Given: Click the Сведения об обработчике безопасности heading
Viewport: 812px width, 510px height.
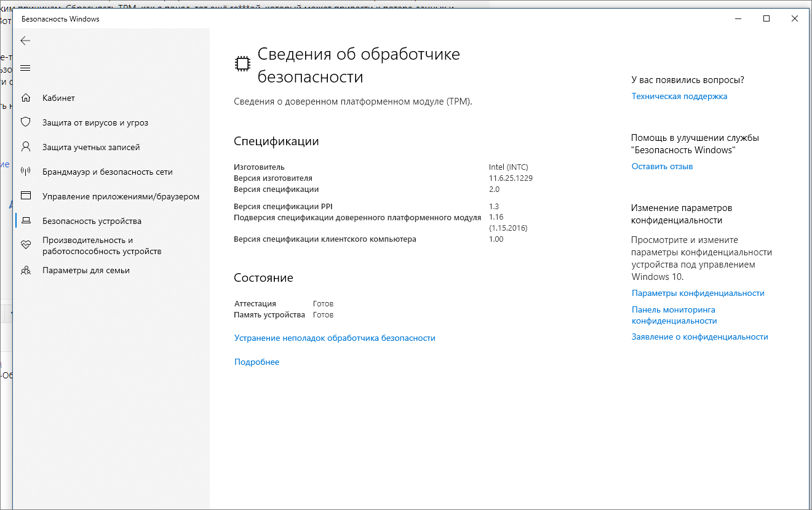Looking at the screenshot, I should tap(359, 65).
